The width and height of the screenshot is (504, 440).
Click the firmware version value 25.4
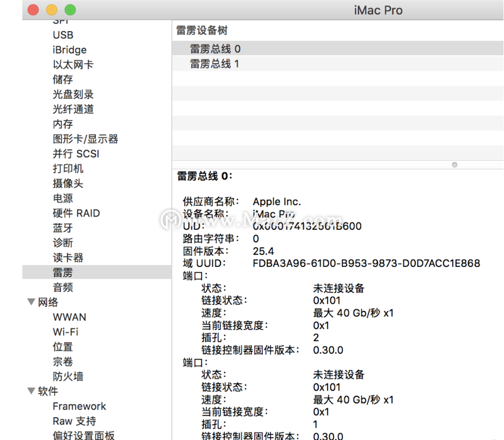[x=263, y=251]
